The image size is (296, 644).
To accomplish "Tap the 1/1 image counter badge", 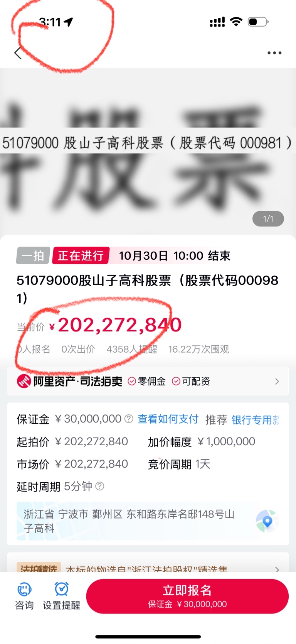I will (268, 219).
